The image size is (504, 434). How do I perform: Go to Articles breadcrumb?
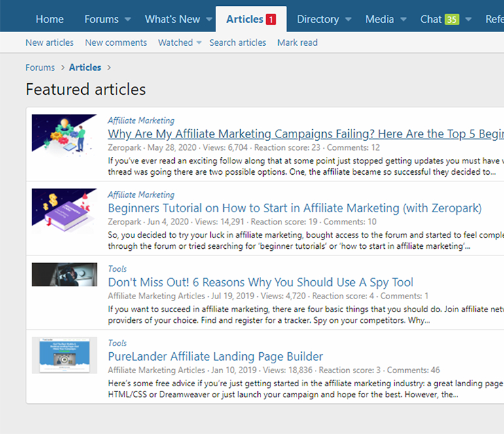coord(85,67)
